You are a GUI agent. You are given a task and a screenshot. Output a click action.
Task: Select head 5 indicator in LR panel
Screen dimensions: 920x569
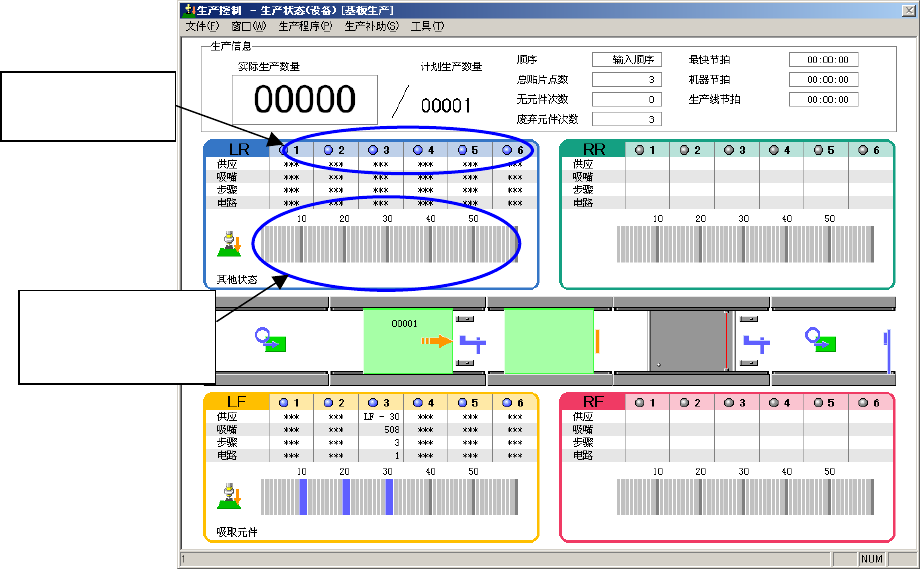462,150
